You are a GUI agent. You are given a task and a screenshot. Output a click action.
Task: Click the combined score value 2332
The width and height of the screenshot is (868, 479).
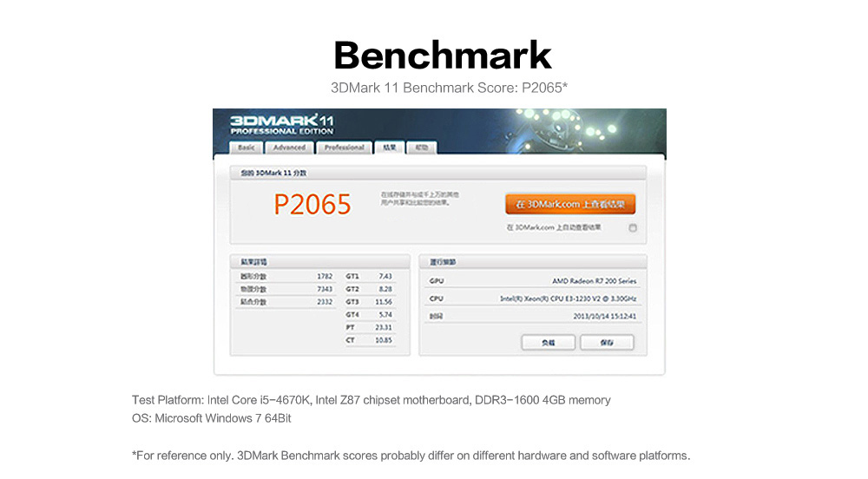pyautogui.click(x=325, y=301)
